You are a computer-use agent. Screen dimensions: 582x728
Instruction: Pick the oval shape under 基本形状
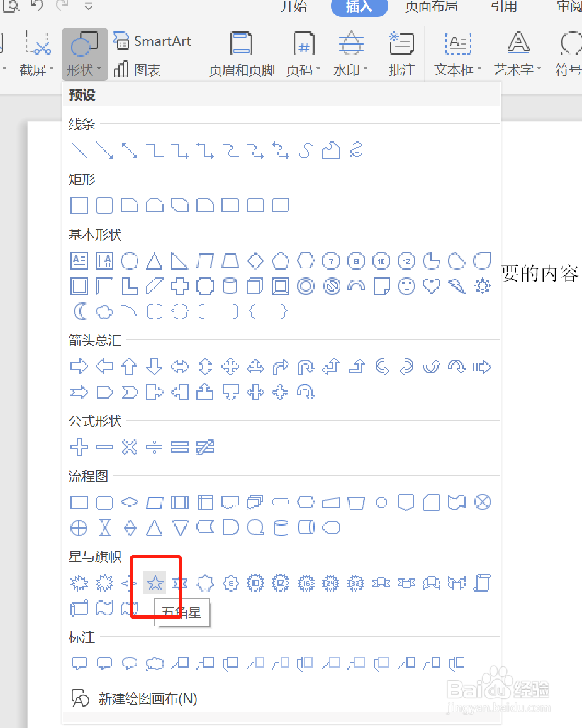(x=129, y=260)
